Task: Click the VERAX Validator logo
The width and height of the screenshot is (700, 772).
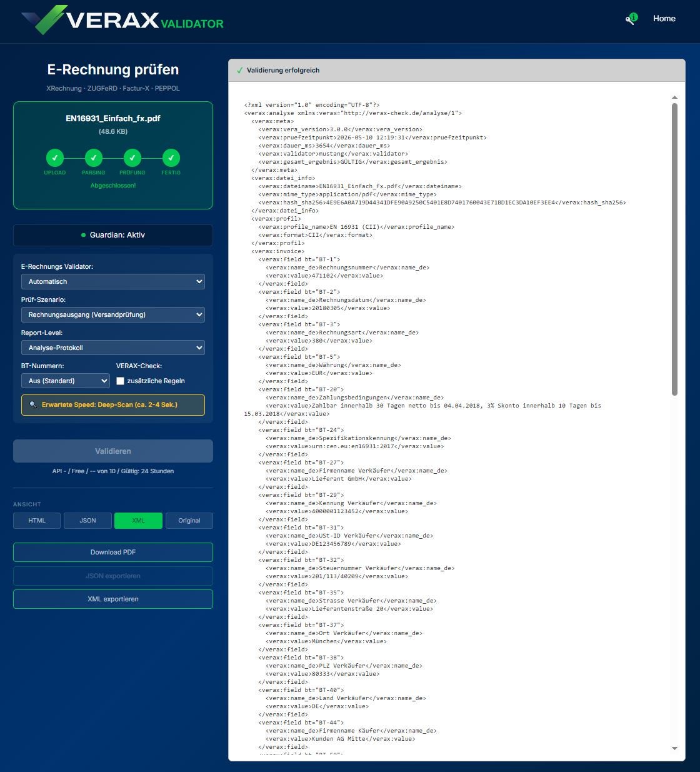Action: pyautogui.click(x=122, y=19)
